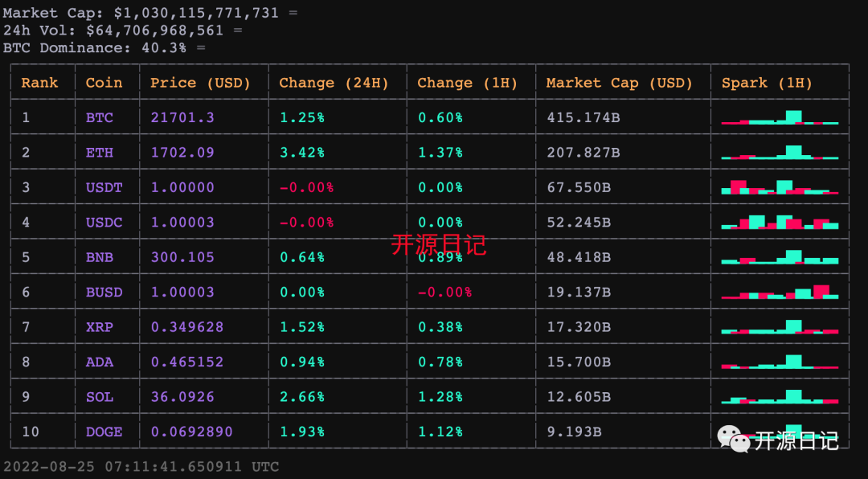The height and width of the screenshot is (479, 868).
Task: Select the ADA coin cell
Action: tap(100, 362)
